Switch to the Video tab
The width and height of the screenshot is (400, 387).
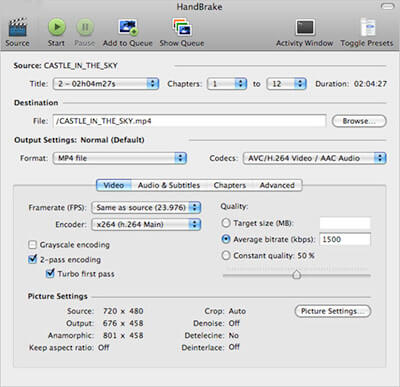pyautogui.click(x=114, y=185)
